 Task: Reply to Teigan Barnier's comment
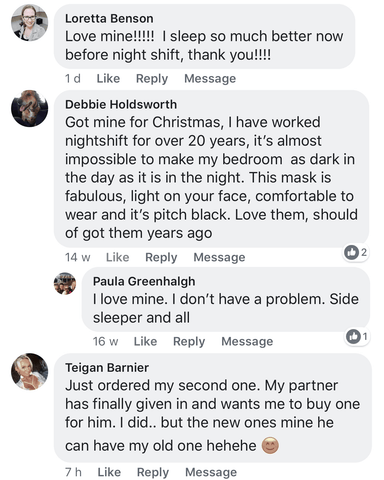point(153,472)
